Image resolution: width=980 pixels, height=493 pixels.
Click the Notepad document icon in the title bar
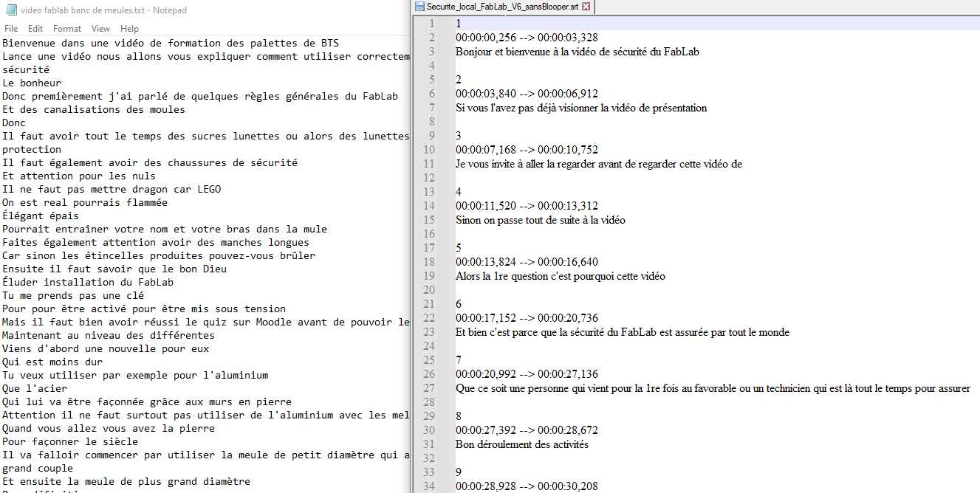pos(10,10)
